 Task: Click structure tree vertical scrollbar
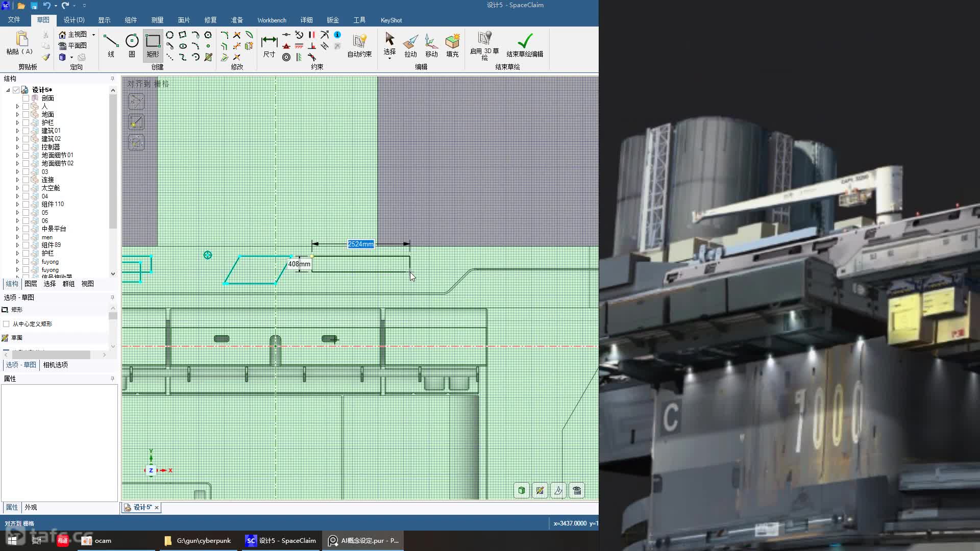113,161
